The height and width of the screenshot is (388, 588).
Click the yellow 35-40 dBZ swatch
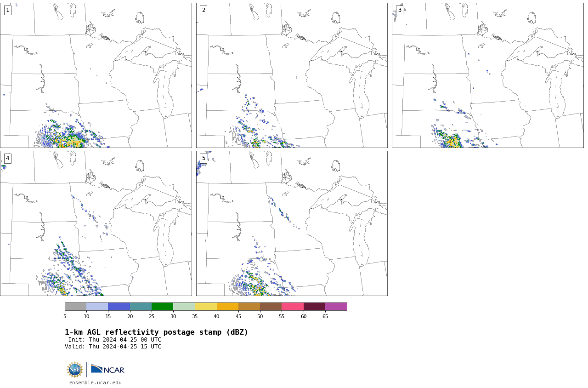coord(206,307)
